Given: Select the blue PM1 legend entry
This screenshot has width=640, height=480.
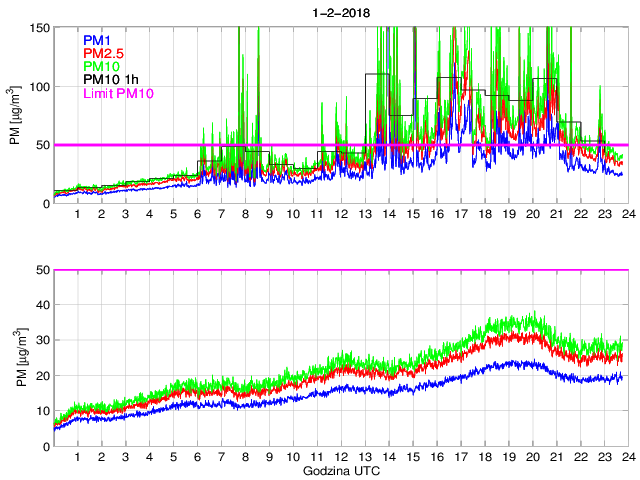Looking at the screenshot, I should (98, 39).
